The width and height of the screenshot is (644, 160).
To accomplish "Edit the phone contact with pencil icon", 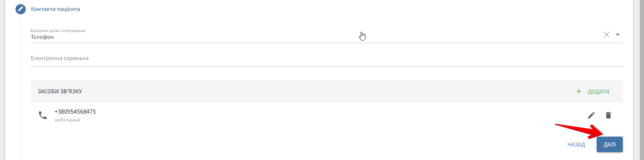I will (591, 115).
